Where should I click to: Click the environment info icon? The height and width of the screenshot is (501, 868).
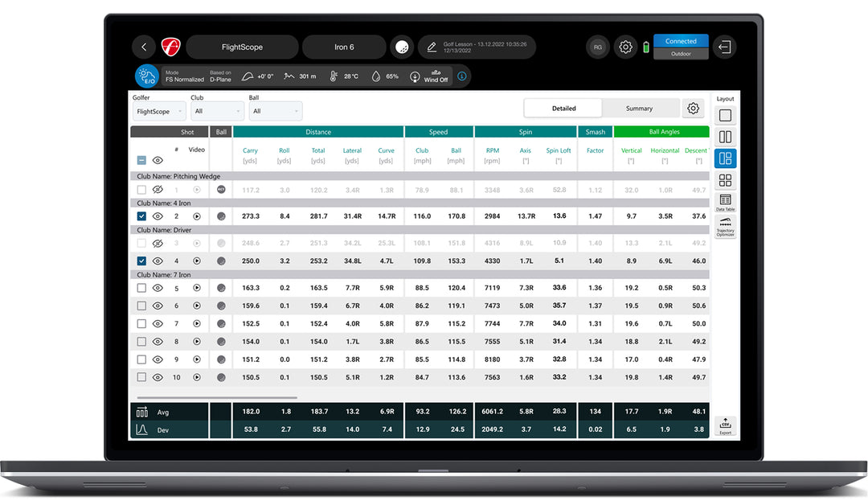pyautogui.click(x=461, y=76)
